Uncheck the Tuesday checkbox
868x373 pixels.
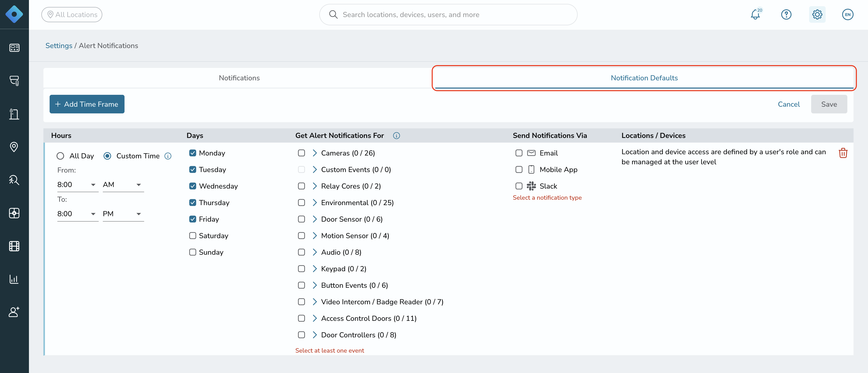point(193,169)
